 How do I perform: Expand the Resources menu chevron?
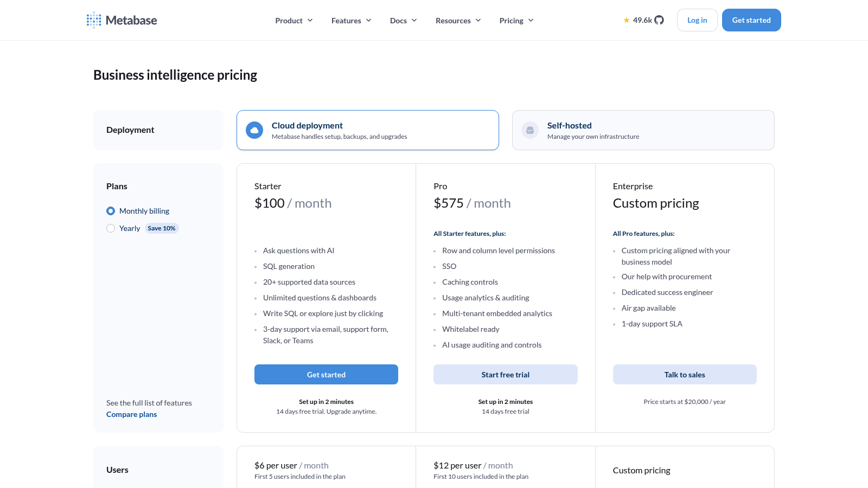click(478, 21)
